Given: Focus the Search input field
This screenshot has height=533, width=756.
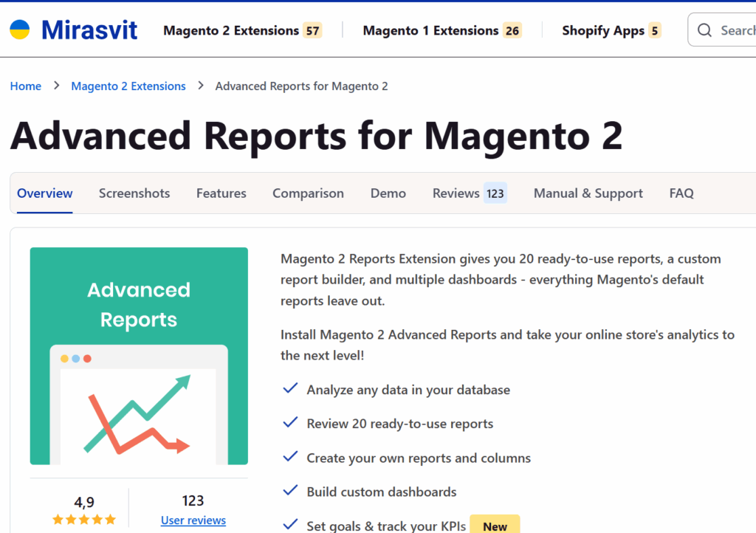Looking at the screenshot, I should pos(722,30).
